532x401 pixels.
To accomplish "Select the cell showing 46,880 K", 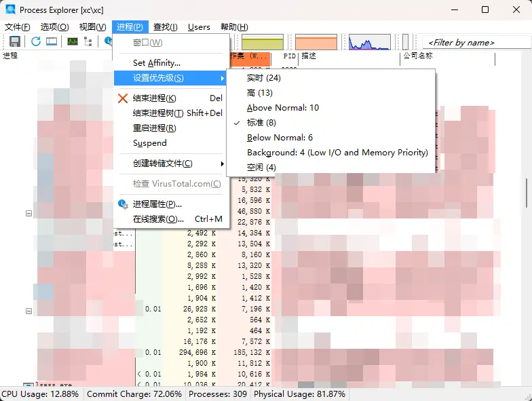I will [254, 212].
